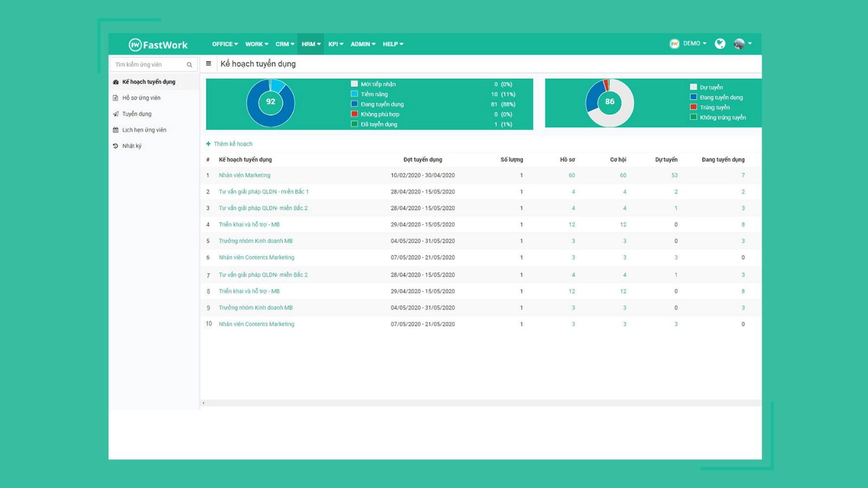Open the notifications round icon in header
868x488 pixels.
720,44
